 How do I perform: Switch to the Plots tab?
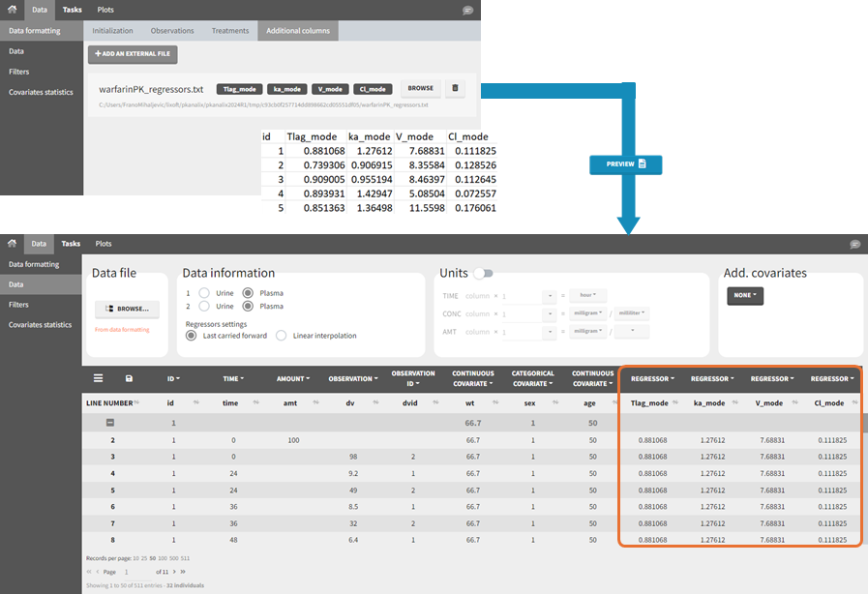pos(105,11)
